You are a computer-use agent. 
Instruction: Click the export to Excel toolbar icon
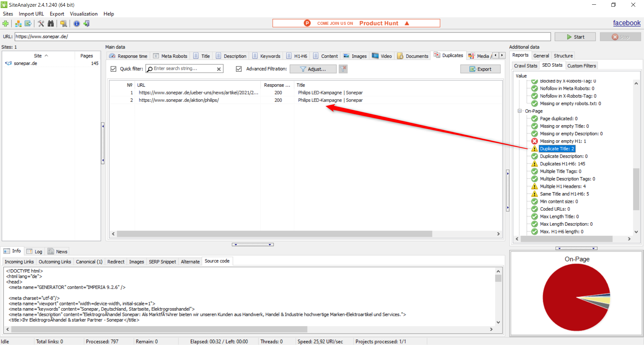tap(28, 23)
